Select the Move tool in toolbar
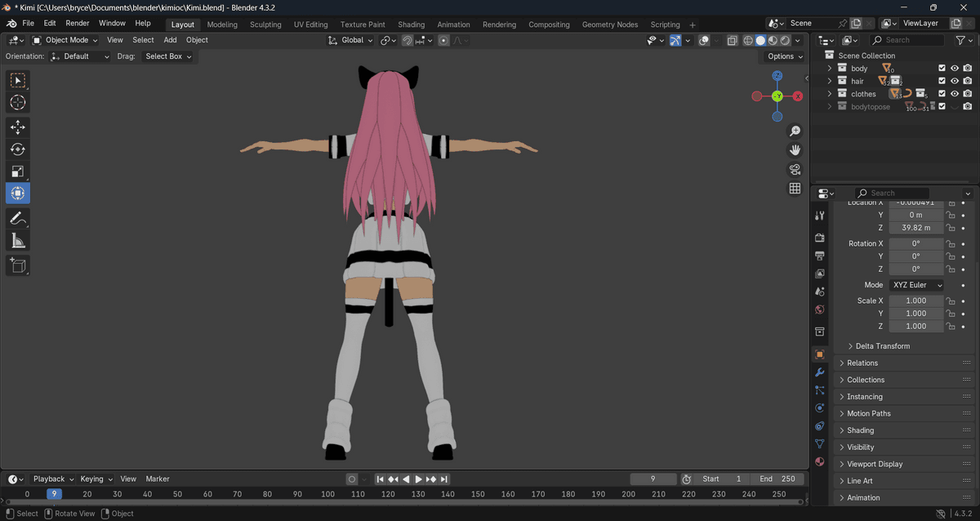This screenshot has width=980, height=521. pyautogui.click(x=17, y=127)
